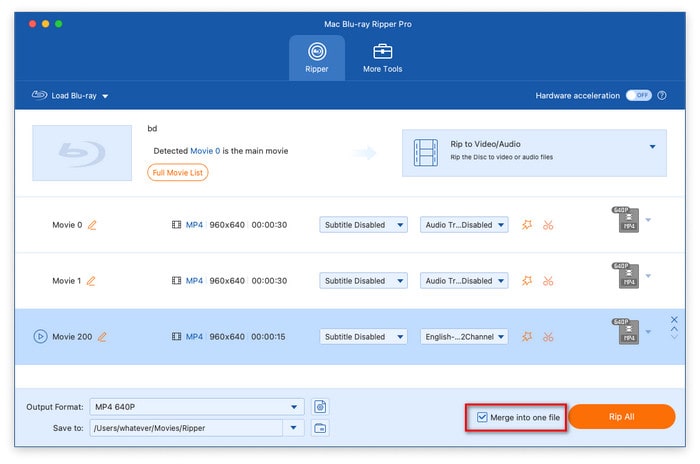Screen dimensions: 700x464
Task: Click the browse folder icon beside Save to
Action: pyautogui.click(x=320, y=428)
